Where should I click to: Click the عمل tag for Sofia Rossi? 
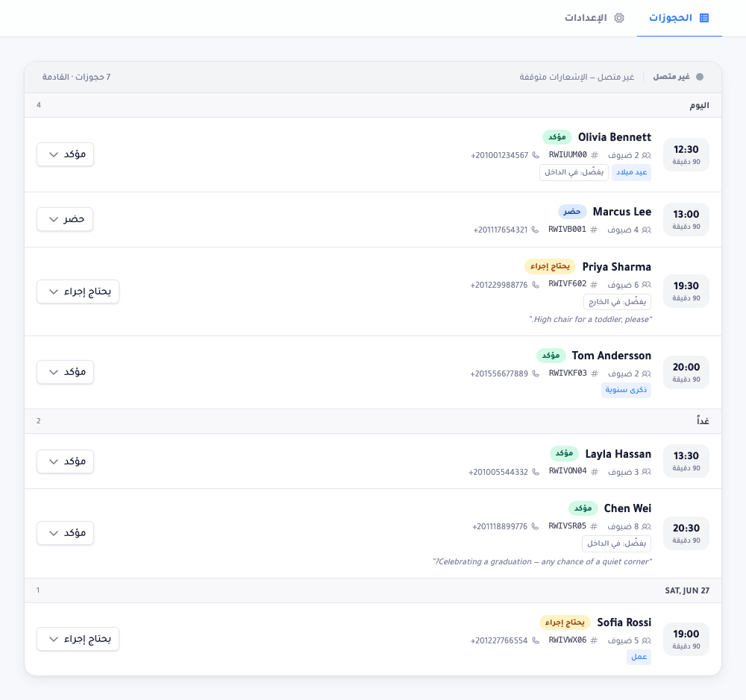(639, 657)
